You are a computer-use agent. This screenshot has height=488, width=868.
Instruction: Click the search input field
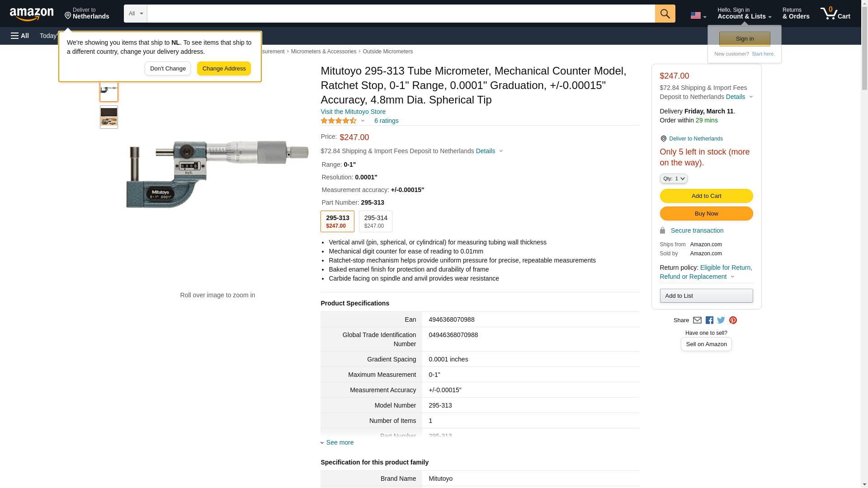401,14
